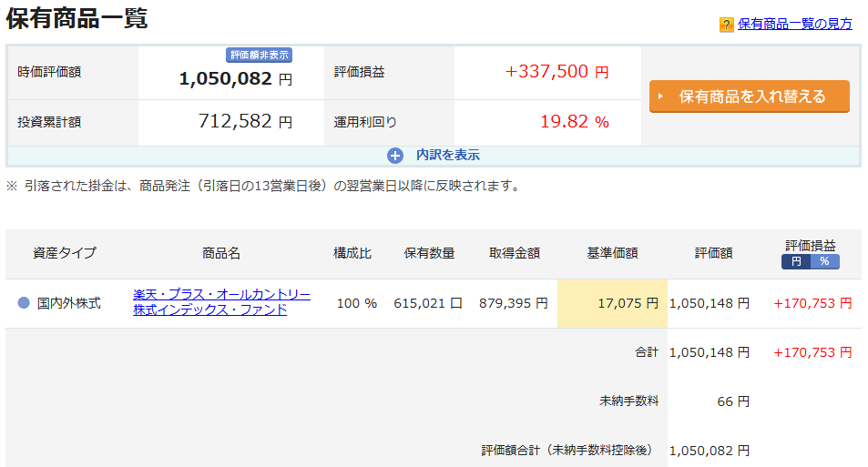The image size is (868, 467).
Task: Click the 構成比 column header
Action: [352, 253]
